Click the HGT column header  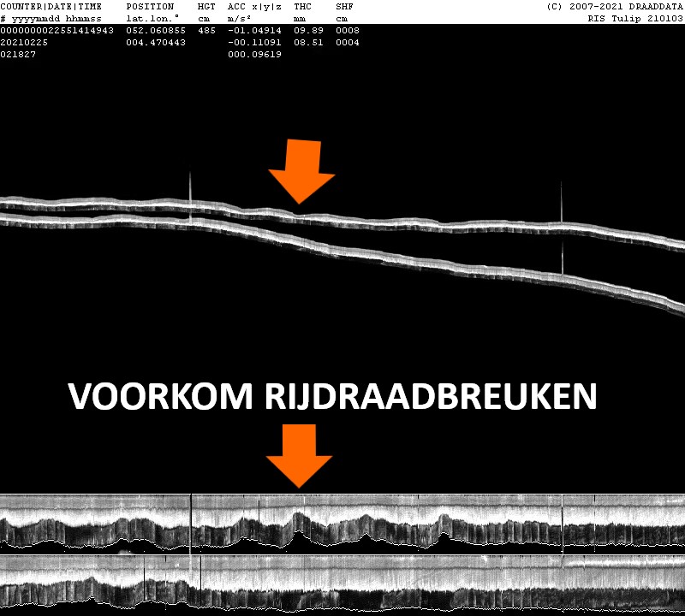tap(206, 6)
